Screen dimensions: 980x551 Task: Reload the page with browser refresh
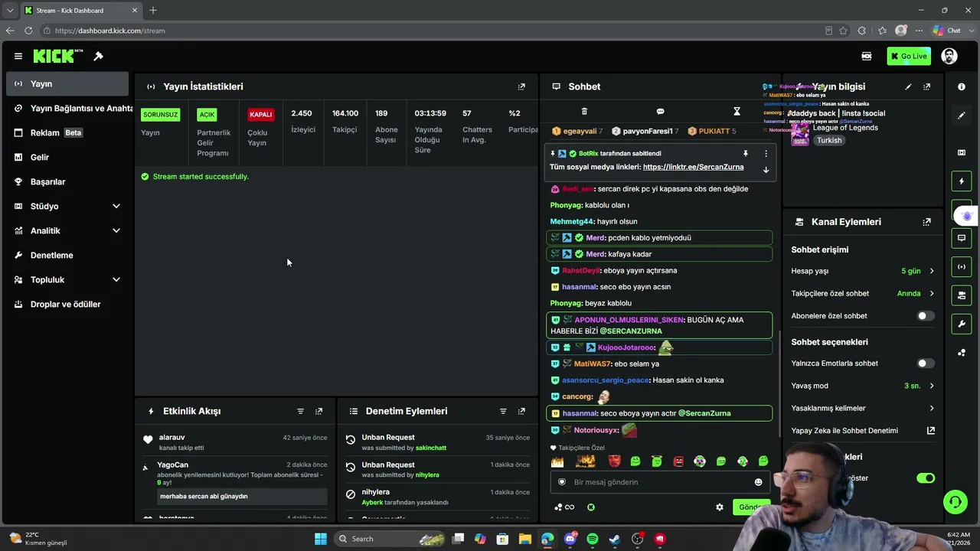(28, 31)
